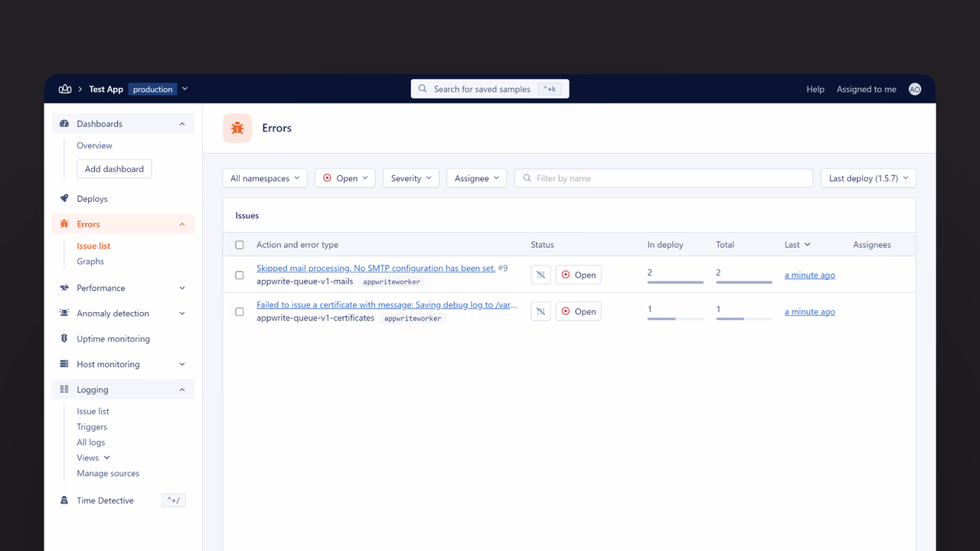Click the Time Detective keyboard shortcut badge
980x551 pixels.
click(x=174, y=500)
